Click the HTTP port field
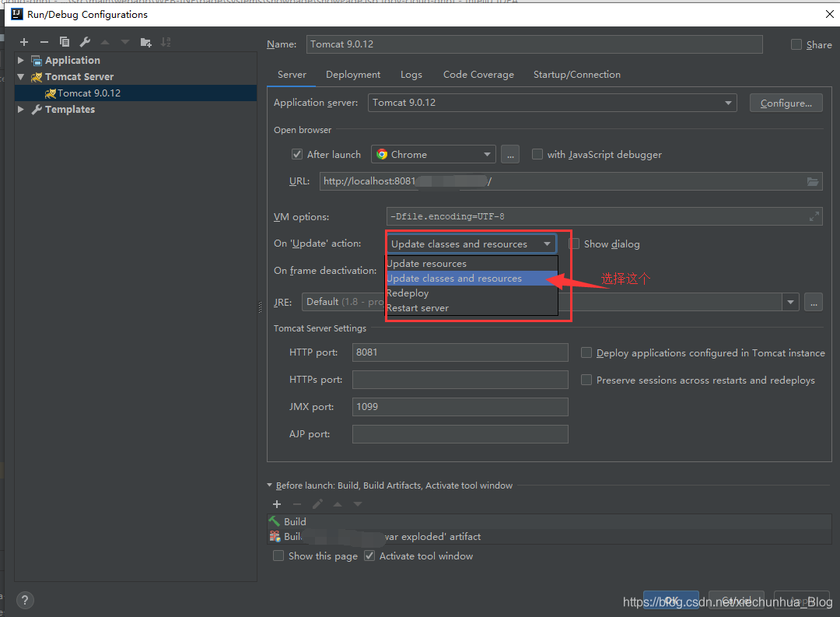Viewport: 840px width, 617px height. (460, 352)
